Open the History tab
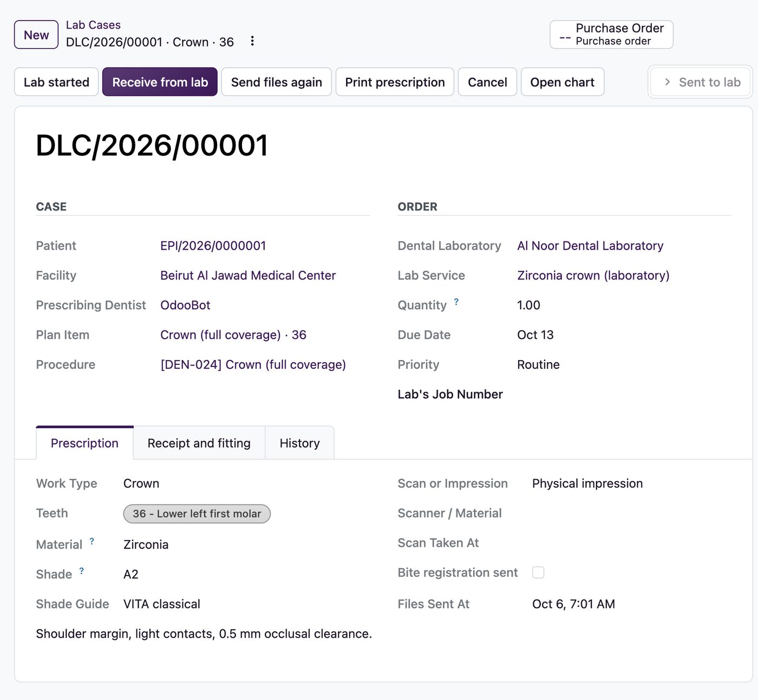This screenshot has width=758, height=700. point(299,443)
